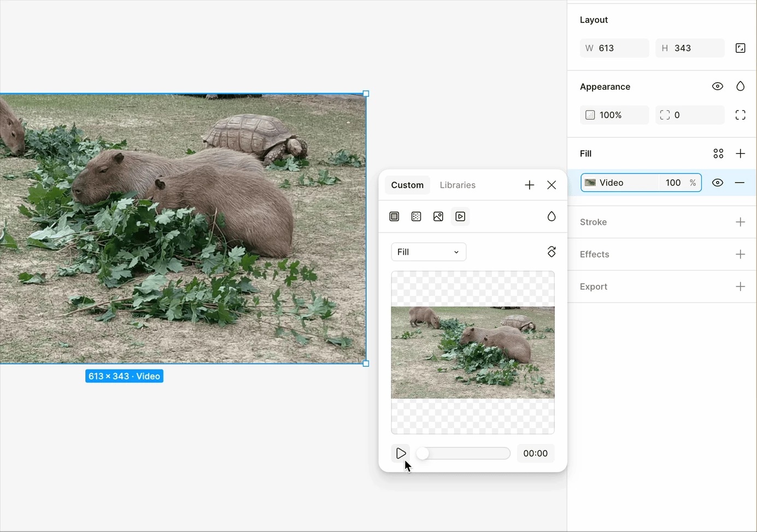Click the resize to fit icon in Layout

[740, 48]
